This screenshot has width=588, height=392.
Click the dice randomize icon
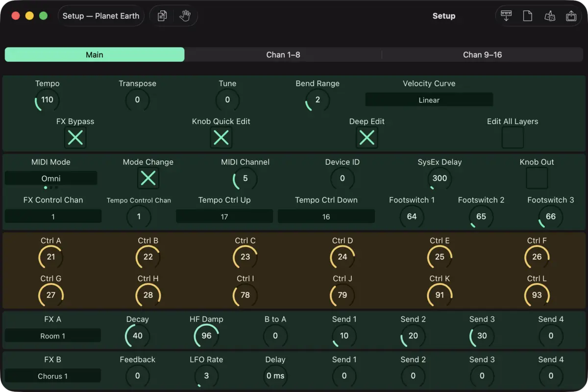point(550,16)
